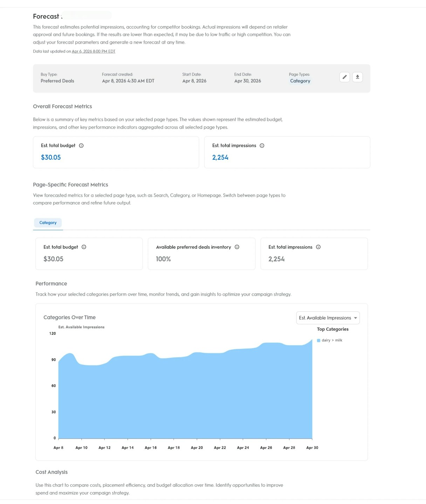Click the Apr 6, 2026 8:00 PM EDT link

pos(94,51)
